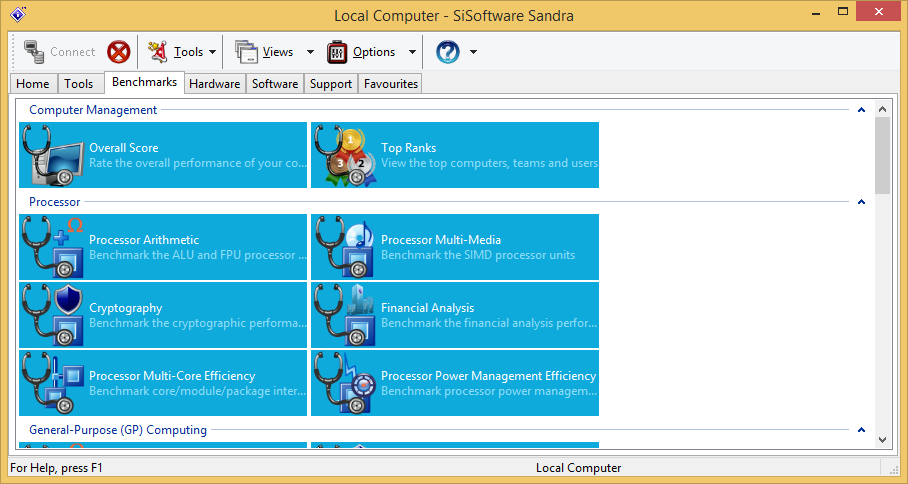Open the Top Ranks medals icon
Viewport: 908px width, 484px height.
pyautogui.click(x=345, y=155)
